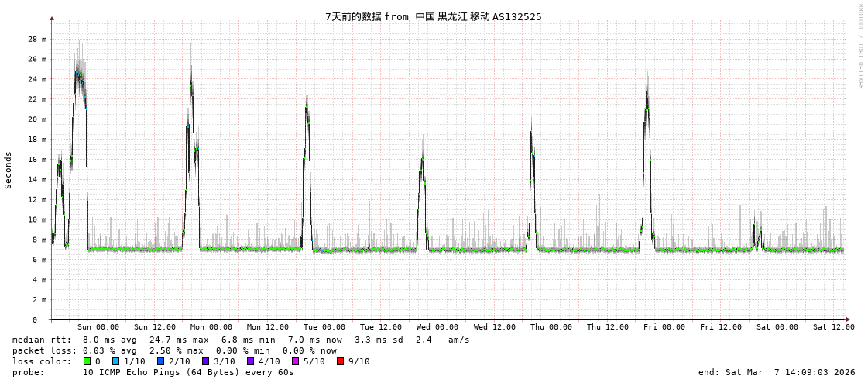Click the 'Thu 00:00' x-axis label
Viewport: 868px width, 383px height.
point(551,327)
